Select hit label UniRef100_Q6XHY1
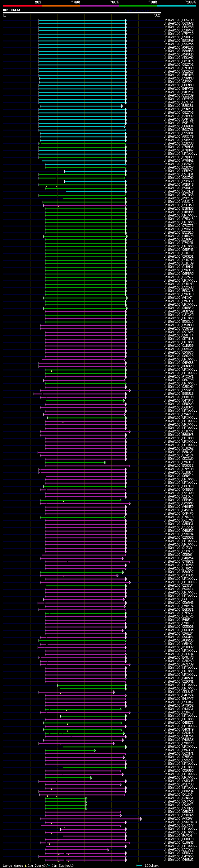Viewport: 199px width, 868px height. pos(178,753)
